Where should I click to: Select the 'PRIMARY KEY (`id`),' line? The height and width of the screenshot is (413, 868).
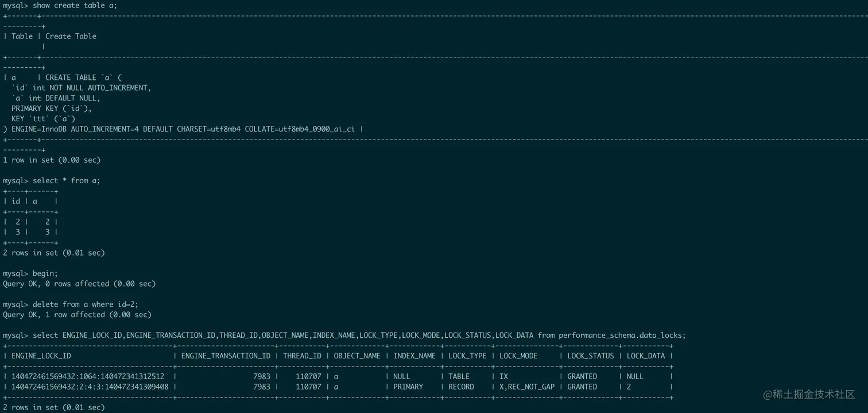pyautogui.click(x=52, y=109)
